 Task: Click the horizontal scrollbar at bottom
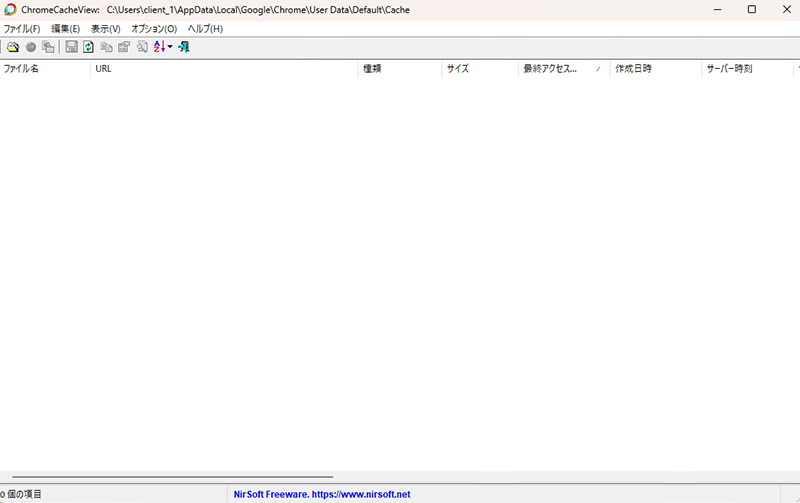coord(172,478)
